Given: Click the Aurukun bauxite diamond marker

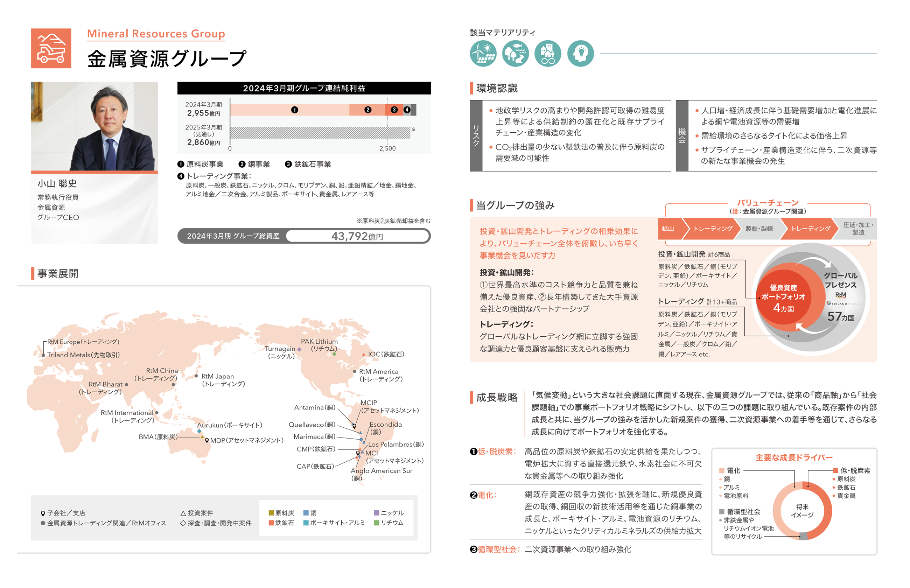Looking at the screenshot, I should (x=199, y=431).
